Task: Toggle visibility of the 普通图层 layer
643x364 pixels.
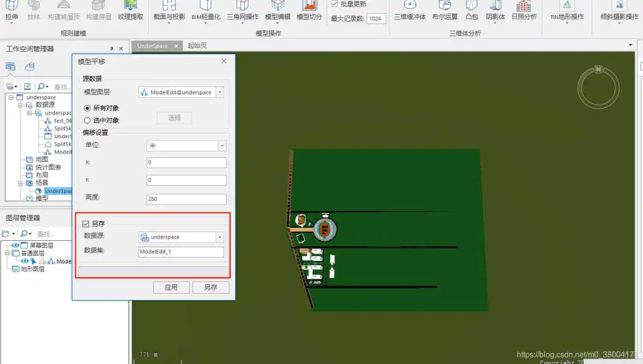Action: [17, 253]
